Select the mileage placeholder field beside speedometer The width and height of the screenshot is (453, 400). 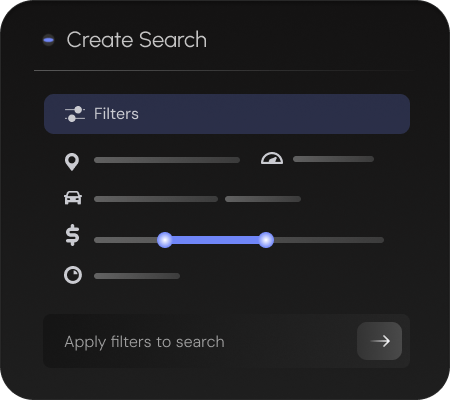click(x=333, y=159)
